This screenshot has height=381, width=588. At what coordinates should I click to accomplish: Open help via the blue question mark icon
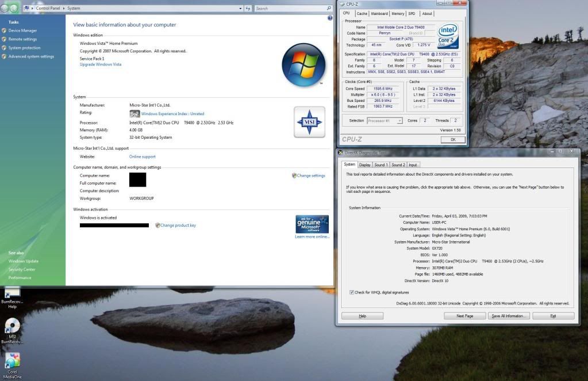click(330, 18)
